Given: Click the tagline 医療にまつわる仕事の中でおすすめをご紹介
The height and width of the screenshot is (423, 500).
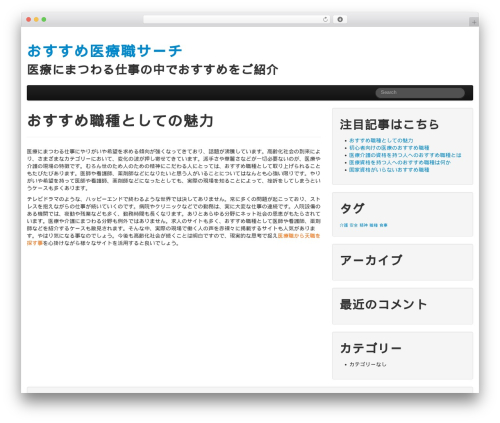Looking at the screenshot, I should tap(153, 70).
